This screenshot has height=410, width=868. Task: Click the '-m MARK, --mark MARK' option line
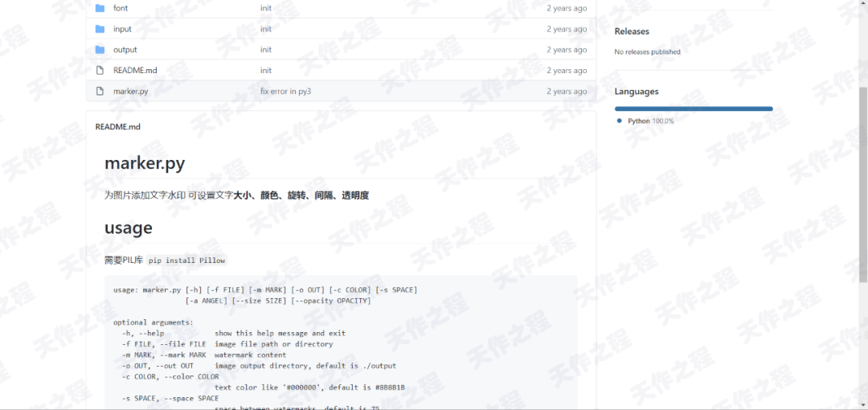[x=203, y=355]
